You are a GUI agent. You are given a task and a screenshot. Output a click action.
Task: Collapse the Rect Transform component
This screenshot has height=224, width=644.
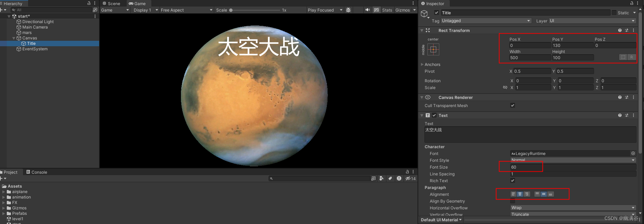click(x=422, y=30)
